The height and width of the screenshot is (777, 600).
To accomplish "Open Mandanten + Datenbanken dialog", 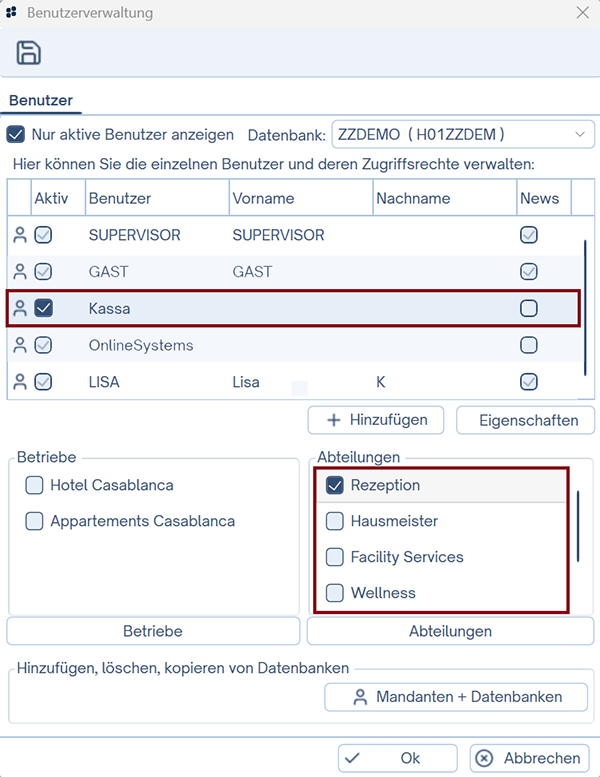I will 457,697.
